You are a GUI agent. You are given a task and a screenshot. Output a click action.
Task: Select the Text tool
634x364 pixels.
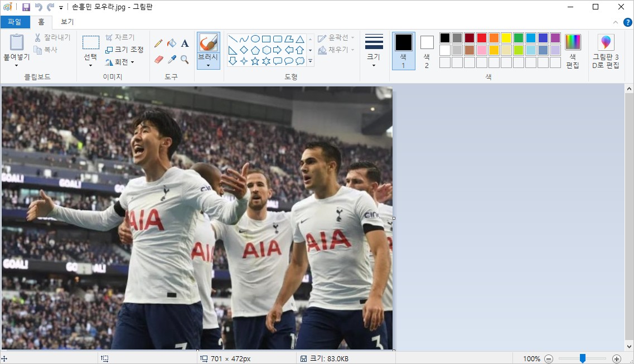(x=185, y=43)
